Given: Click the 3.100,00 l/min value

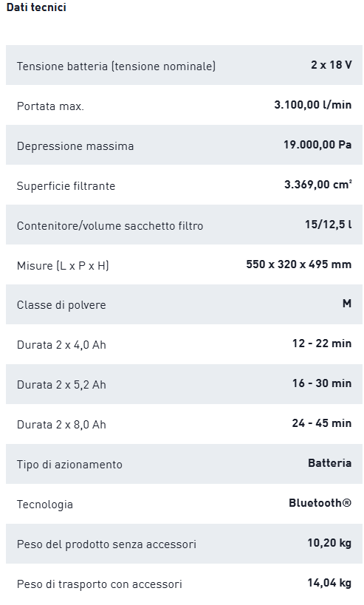Looking at the screenshot, I should (313, 105).
